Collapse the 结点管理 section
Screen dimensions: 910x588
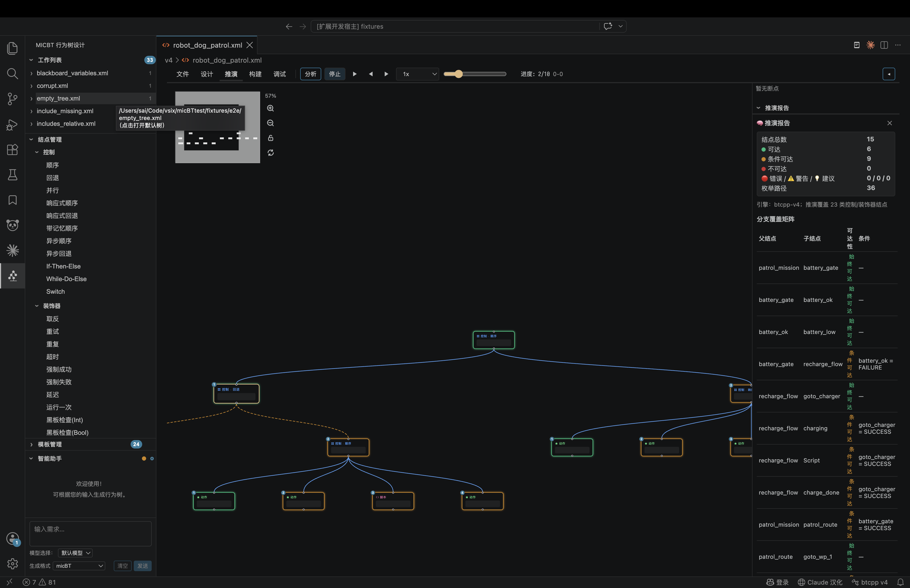click(31, 139)
